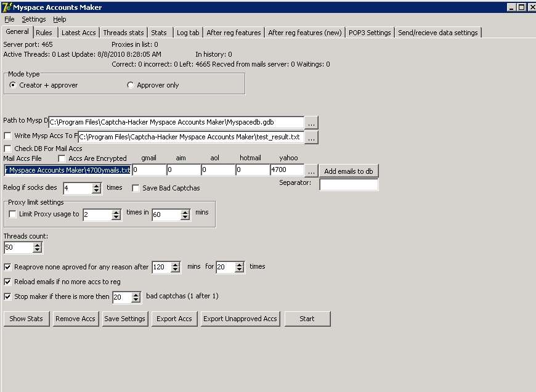The height and width of the screenshot is (392, 536).
Task: Click the yahoo count field
Action: (287, 169)
